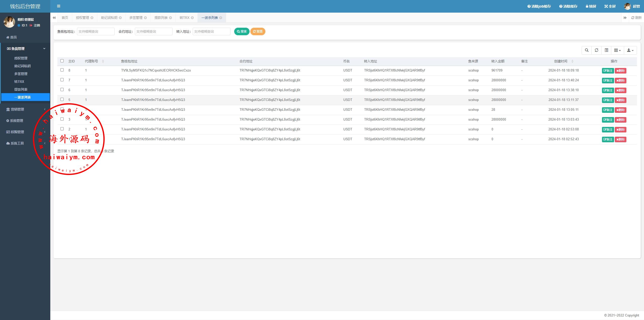
Task: Toggle card view icon in table toolbar
Action: pos(607,50)
